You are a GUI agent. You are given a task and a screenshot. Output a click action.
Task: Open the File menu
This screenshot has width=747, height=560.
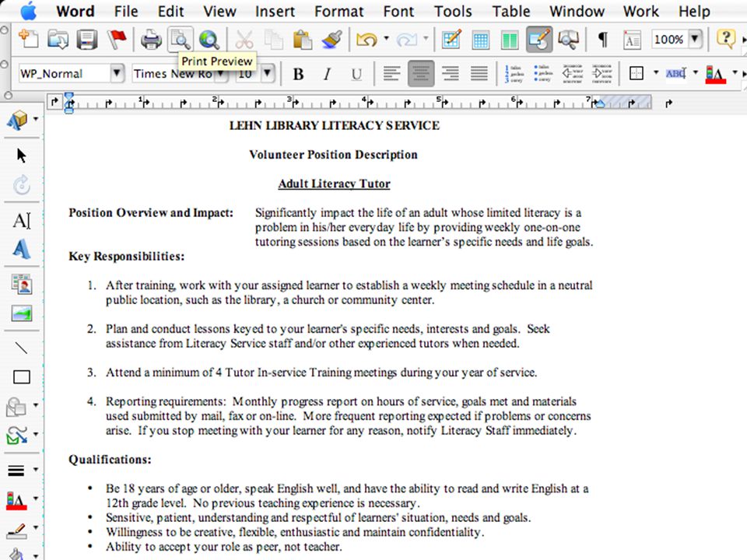[126, 11]
